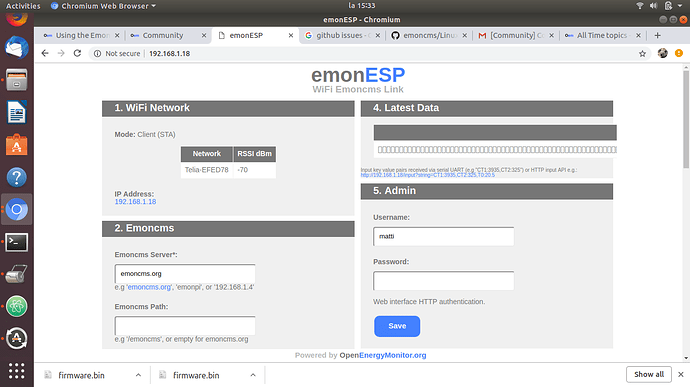
Task: Follow the emoncms.org example link
Action: tap(149, 287)
